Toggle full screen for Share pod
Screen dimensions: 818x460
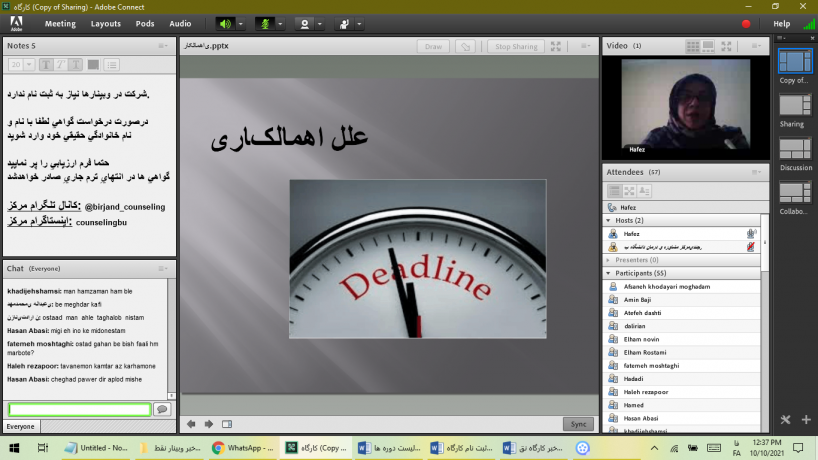(556, 46)
